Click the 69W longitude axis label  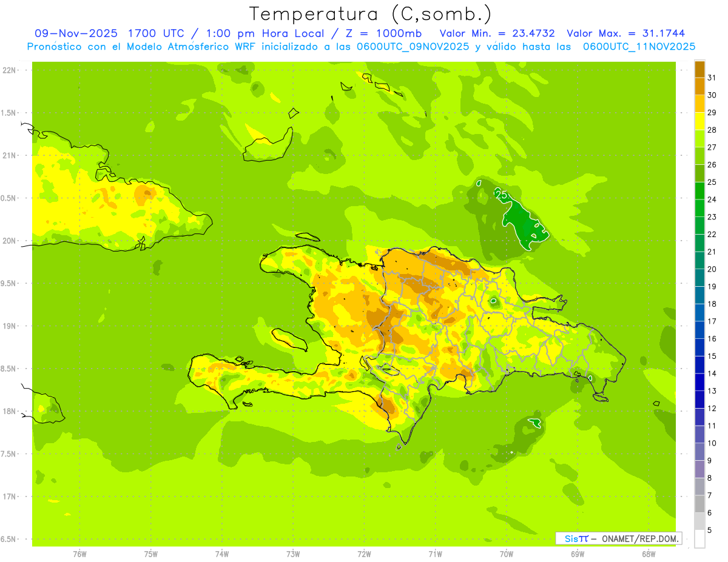578,554
